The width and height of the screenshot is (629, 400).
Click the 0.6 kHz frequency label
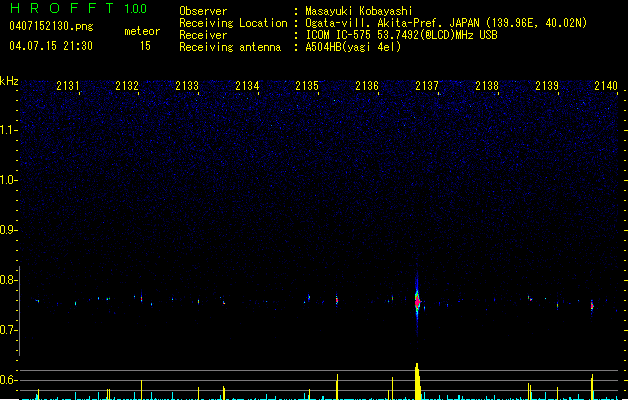pyautogui.click(x=8, y=380)
